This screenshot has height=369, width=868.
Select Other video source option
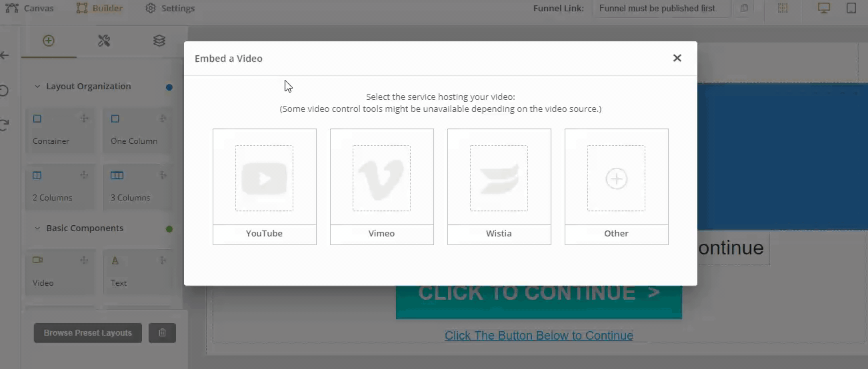pyautogui.click(x=617, y=186)
